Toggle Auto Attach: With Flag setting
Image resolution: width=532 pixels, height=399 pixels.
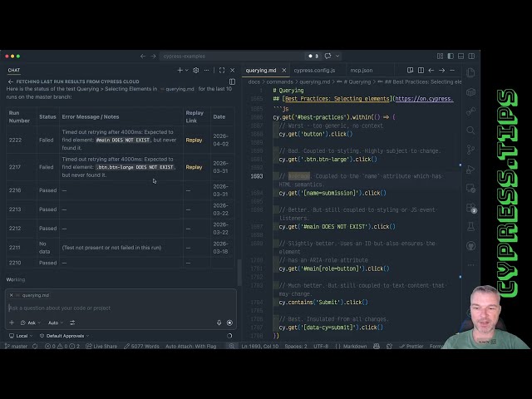coord(190,346)
